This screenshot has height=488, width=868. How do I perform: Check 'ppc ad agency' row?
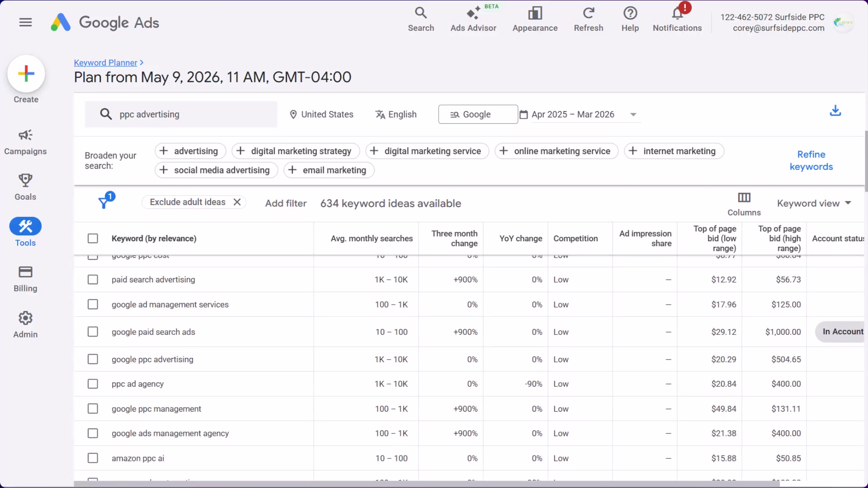[x=93, y=384]
